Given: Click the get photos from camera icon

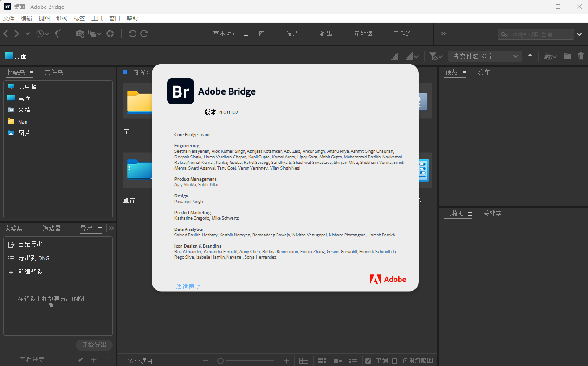Looking at the screenshot, I should 80,33.
